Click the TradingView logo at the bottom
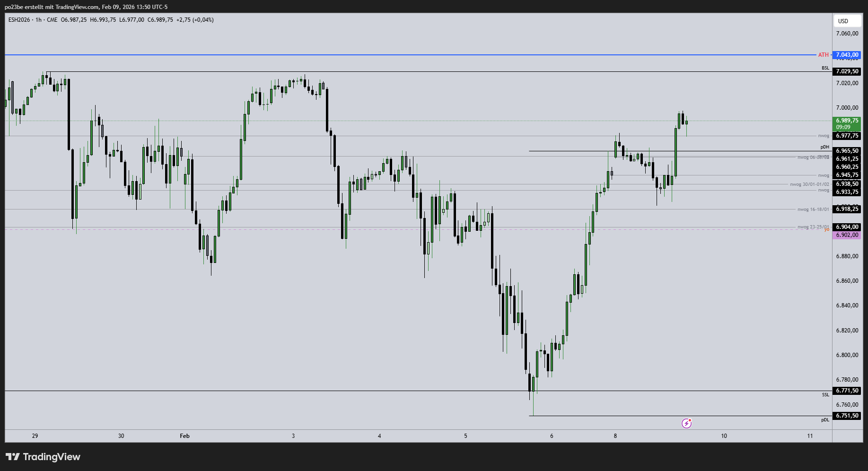 click(x=43, y=457)
